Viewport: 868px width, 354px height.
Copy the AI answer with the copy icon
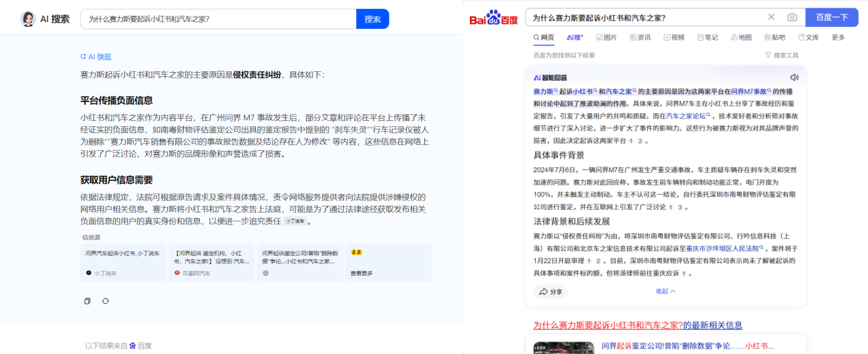[x=87, y=300]
